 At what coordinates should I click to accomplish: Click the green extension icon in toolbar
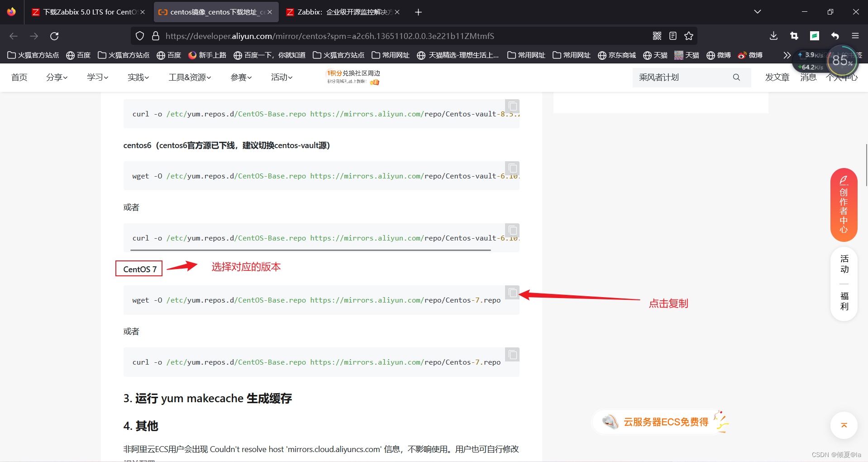click(815, 36)
